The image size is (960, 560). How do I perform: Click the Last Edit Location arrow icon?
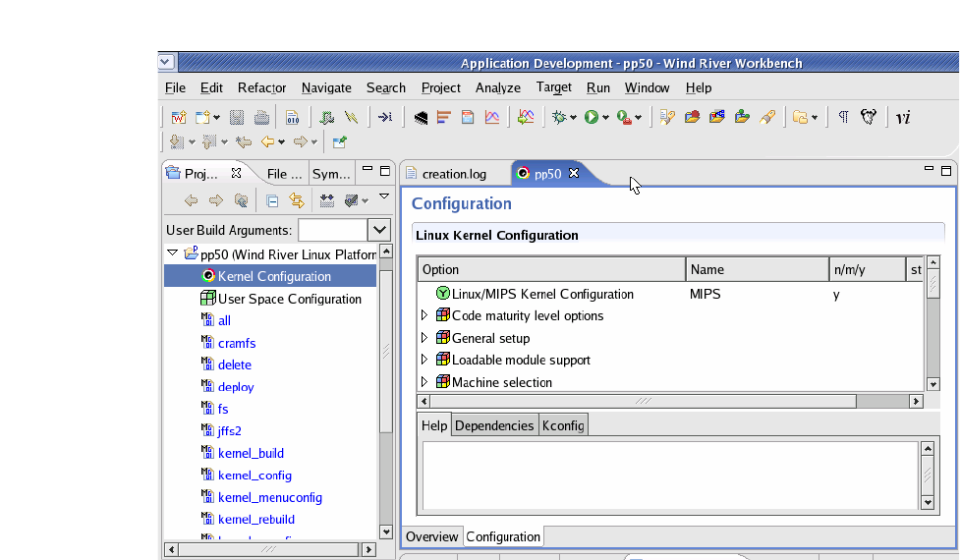(244, 142)
